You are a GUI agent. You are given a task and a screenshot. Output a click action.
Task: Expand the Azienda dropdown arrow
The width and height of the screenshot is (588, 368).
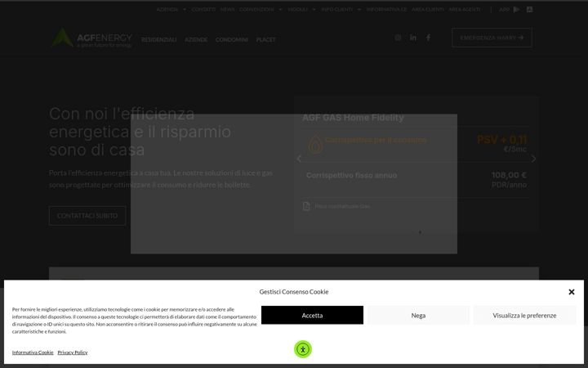pos(184,10)
